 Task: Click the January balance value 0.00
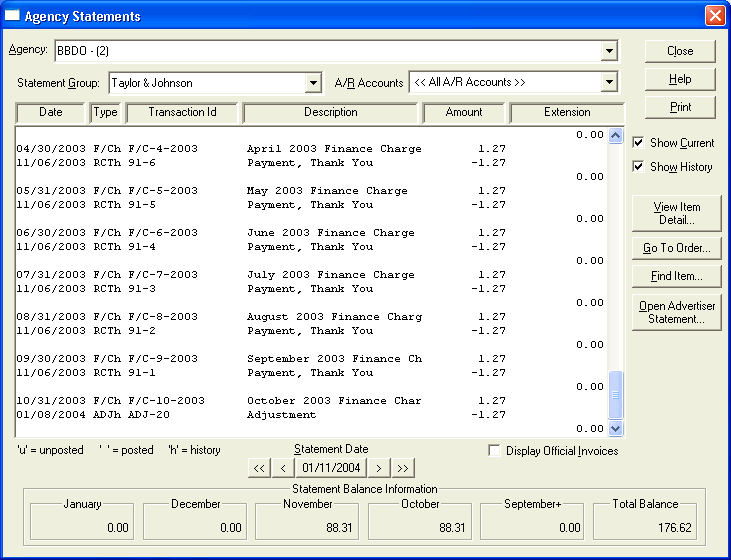pos(117,528)
